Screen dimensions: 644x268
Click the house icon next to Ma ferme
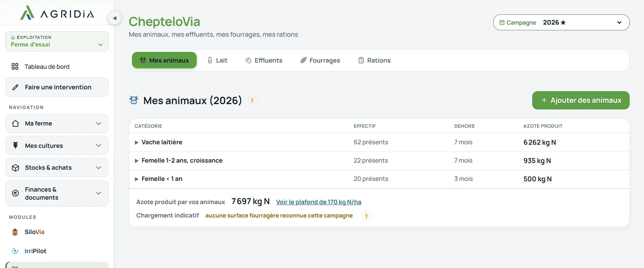point(15,123)
